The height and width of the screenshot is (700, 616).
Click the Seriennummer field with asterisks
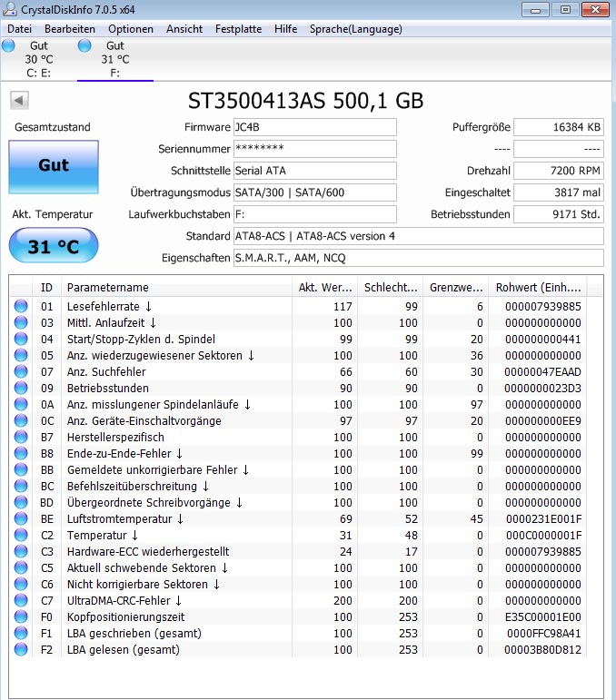tap(315, 149)
